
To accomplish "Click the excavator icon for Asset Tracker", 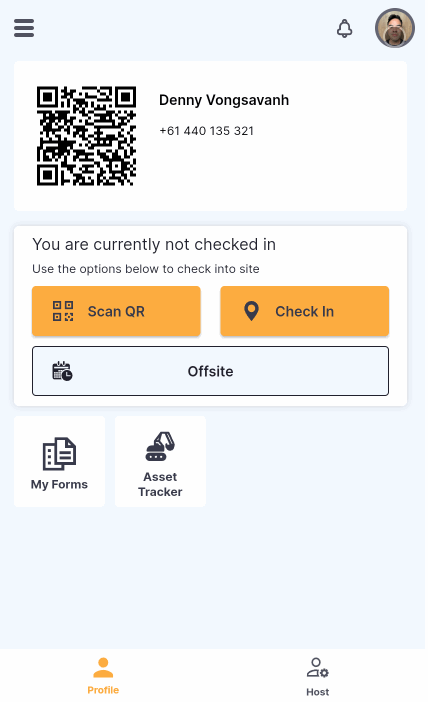I will [160, 446].
